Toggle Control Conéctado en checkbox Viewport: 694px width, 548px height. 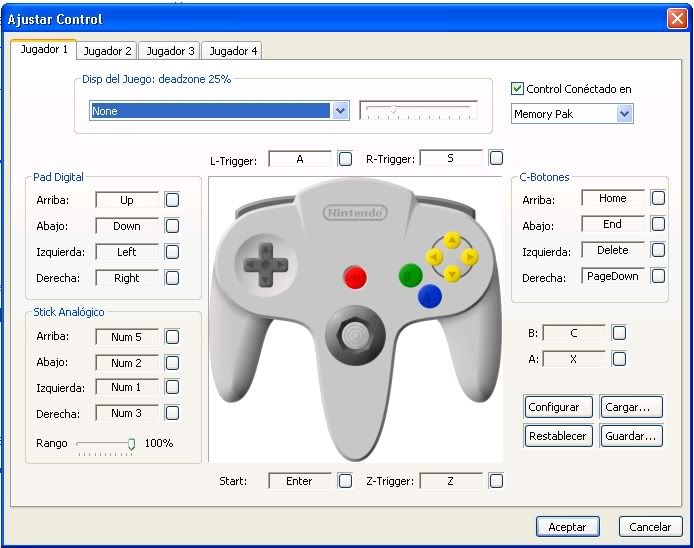[517, 89]
